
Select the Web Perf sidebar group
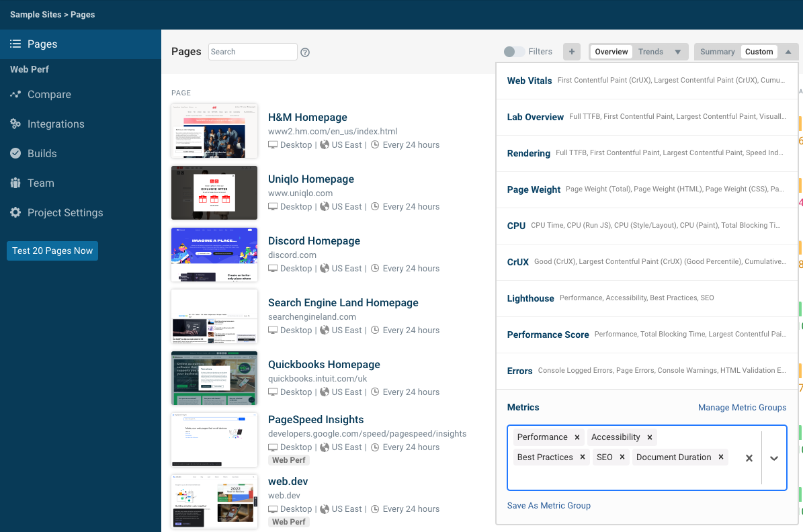pos(30,69)
